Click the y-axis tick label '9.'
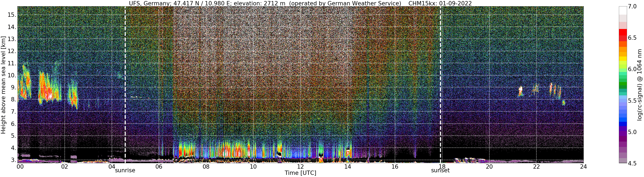Viewport: 644px width, 177px height. [x=14, y=87]
